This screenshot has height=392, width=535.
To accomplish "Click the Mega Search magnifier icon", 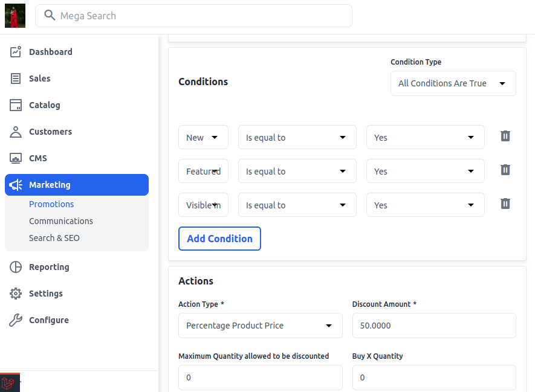I will click(x=50, y=15).
